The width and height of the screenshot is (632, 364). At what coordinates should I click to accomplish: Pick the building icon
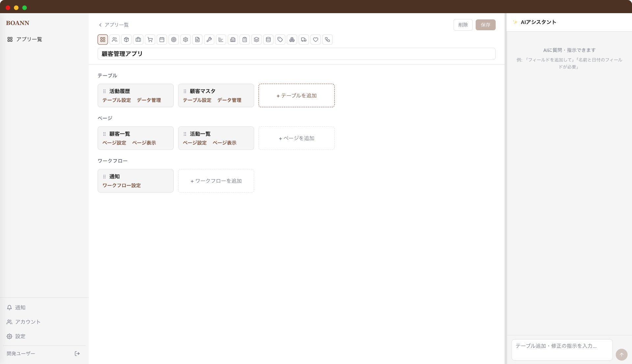click(233, 39)
